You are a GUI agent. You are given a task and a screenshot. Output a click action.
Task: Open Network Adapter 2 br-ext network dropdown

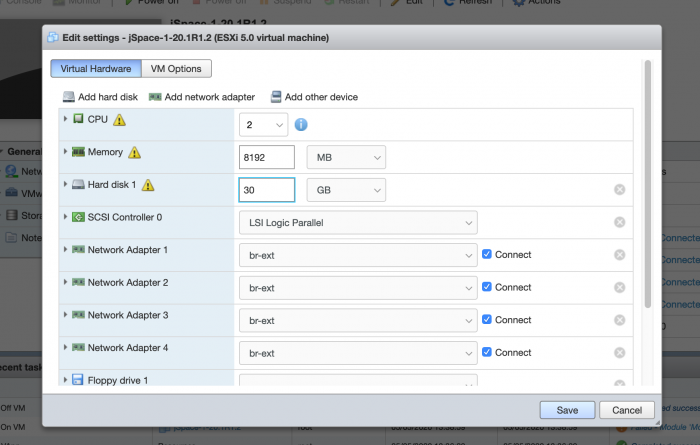pyautogui.click(x=358, y=288)
